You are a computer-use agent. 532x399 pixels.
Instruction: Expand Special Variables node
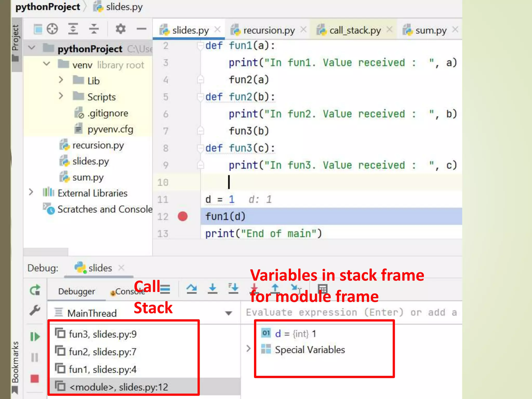coord(248,349)
